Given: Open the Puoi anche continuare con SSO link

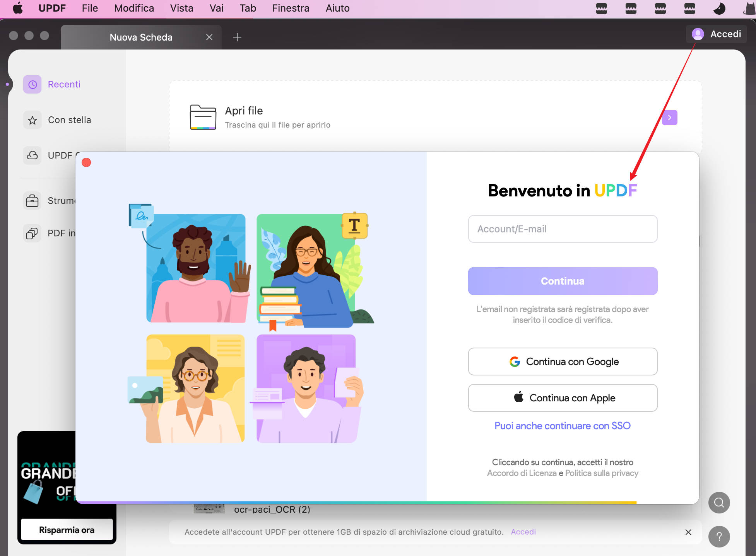Looking at the screenshot, I should (563, 426).
